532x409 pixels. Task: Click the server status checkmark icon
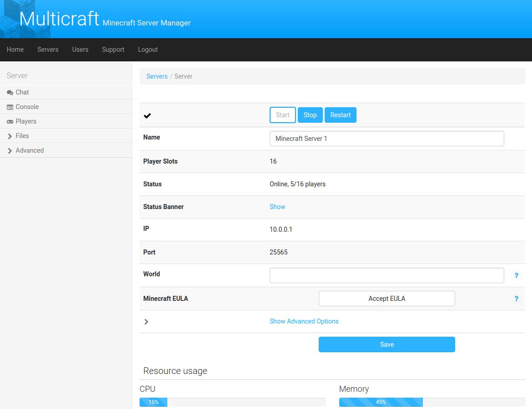147,115
